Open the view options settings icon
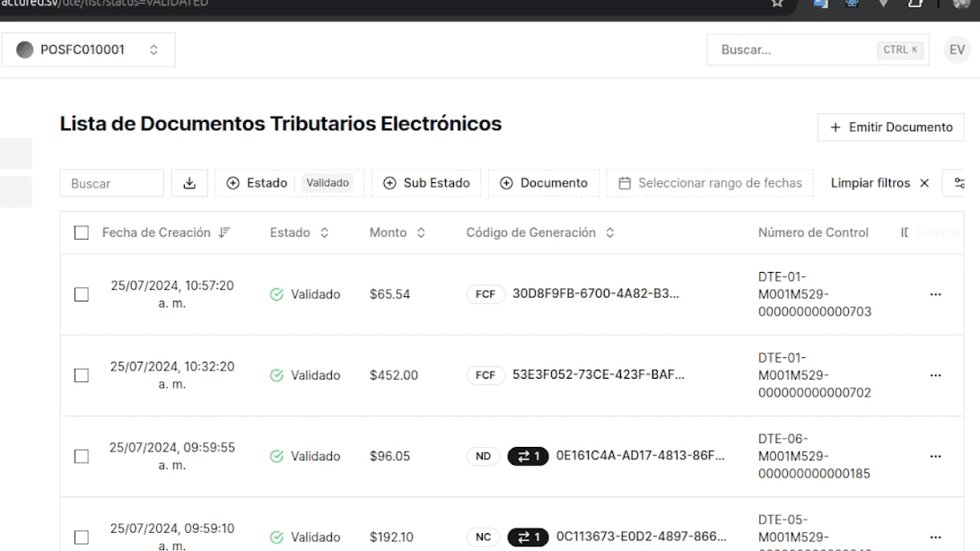980x551 pixels. point(959,183)
